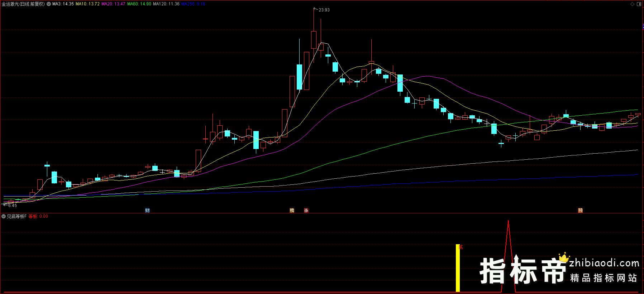Click the yellow 底 bottom signal bar
The image size is (644, 294).
[458, 268]
